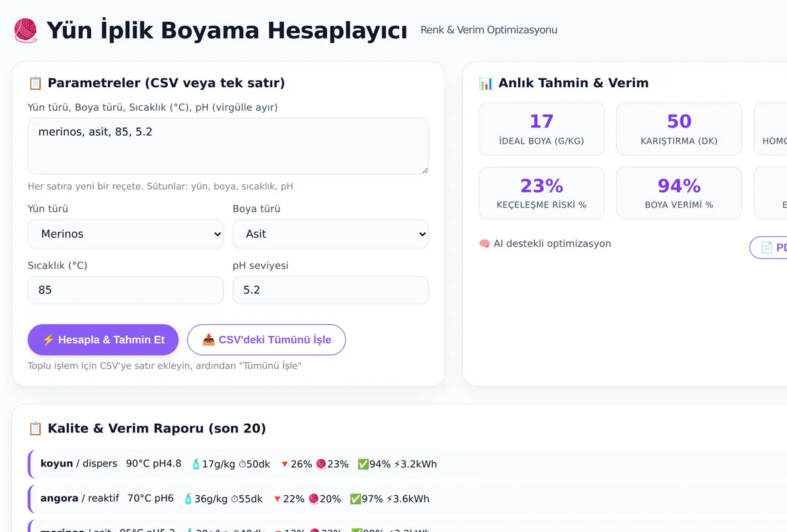
Task: Click '3.6kWh' value in angora row
Action: click(412, 499)
